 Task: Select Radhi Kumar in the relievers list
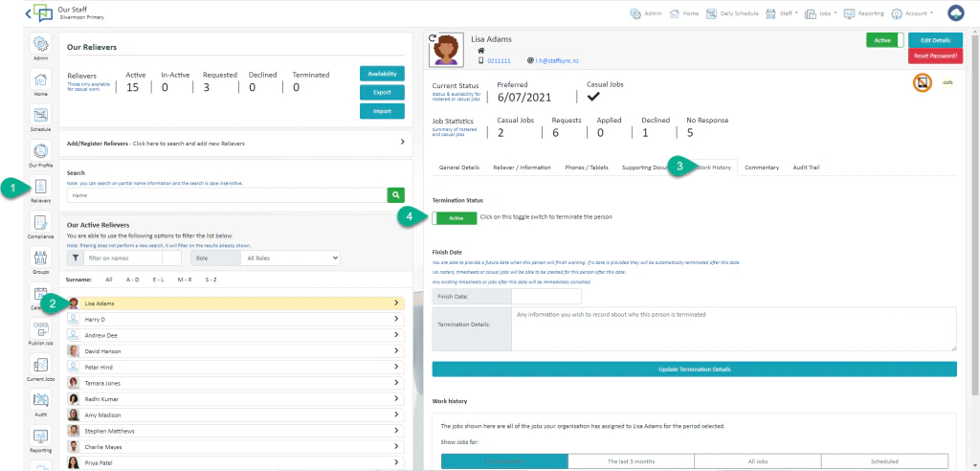tap(235, 399)
